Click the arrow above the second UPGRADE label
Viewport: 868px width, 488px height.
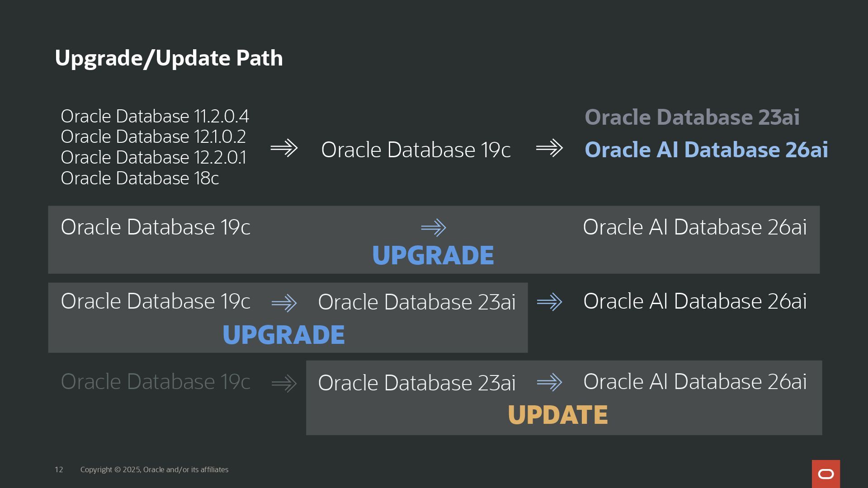[x=284, y=303]
